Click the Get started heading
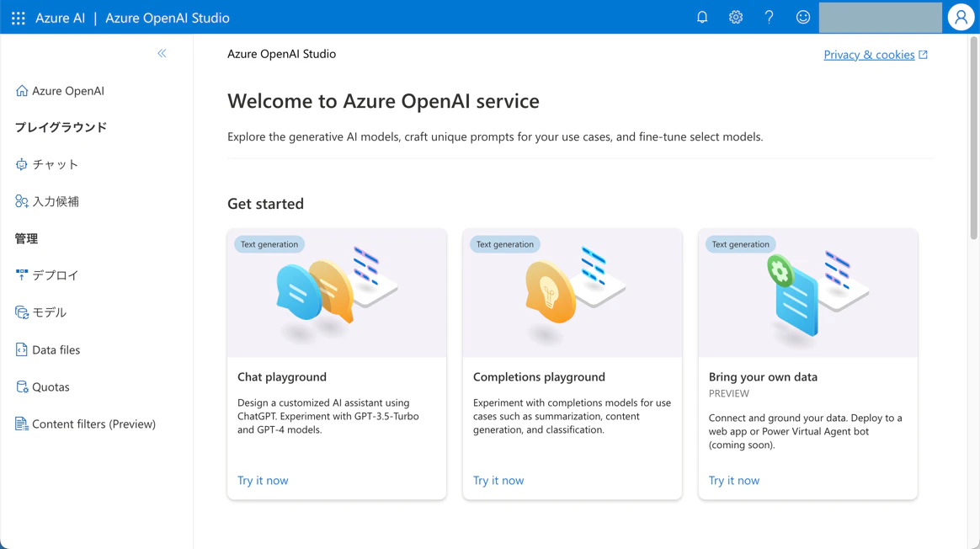The image size is (980, 549). click(x=265, y=204)
